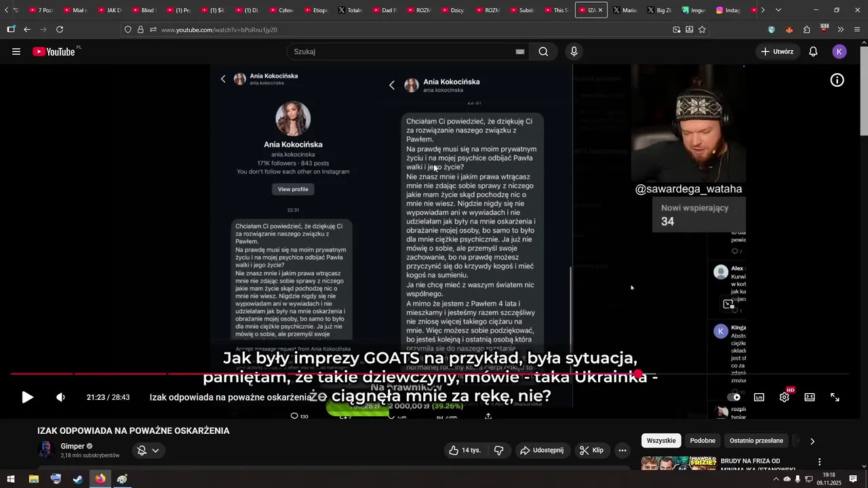Open the extensions puzzle icon
Viewport: 868px width, 488px height.
(806, 30)
